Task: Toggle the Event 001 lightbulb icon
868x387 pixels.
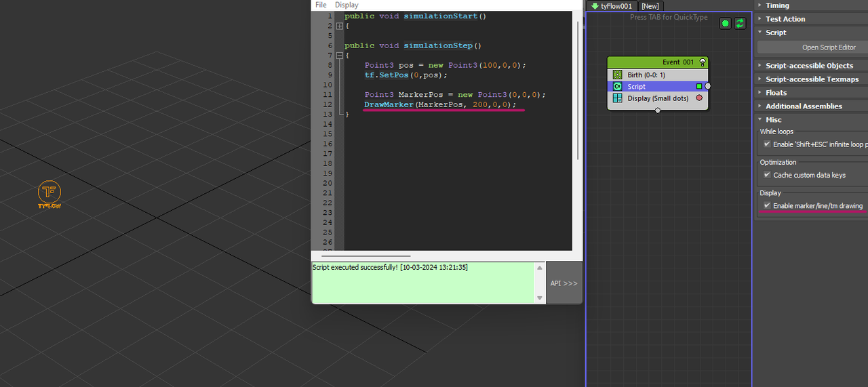Action: [703, 62]
